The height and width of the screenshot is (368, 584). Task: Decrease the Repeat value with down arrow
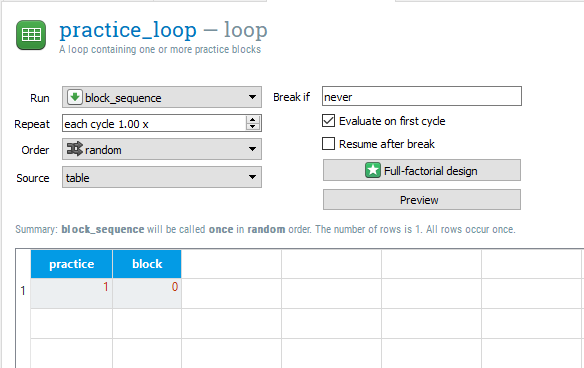click(253, 126)
